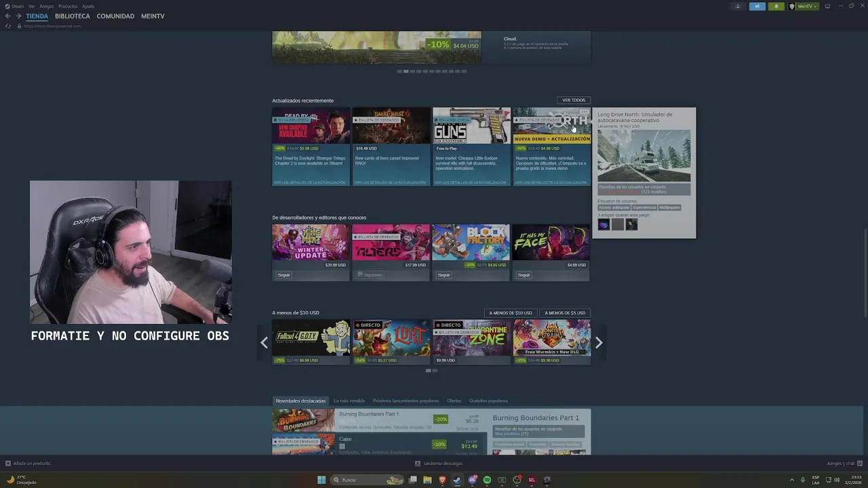
Task: Switch to Gratuitos populares tab
Action: [x=488, y=401]
